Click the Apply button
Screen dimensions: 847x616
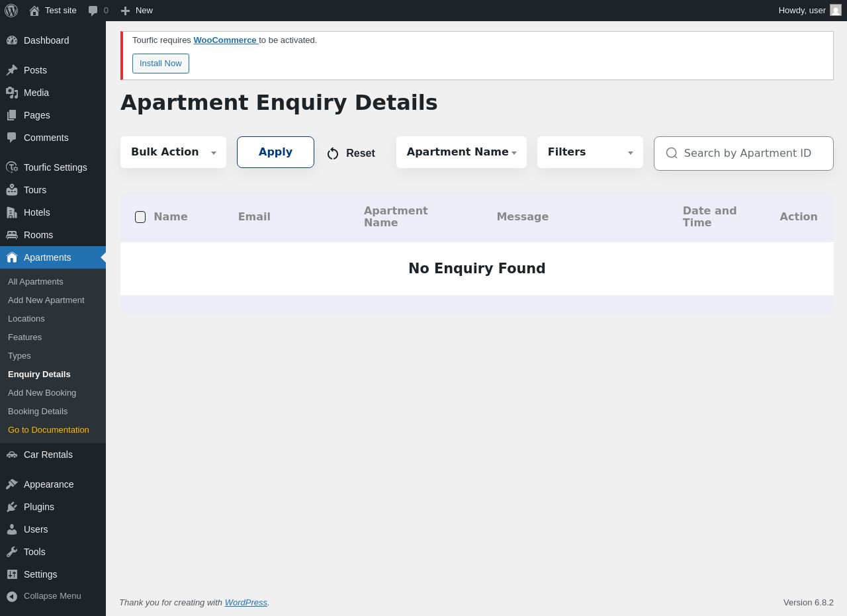[x=275, y=152]
